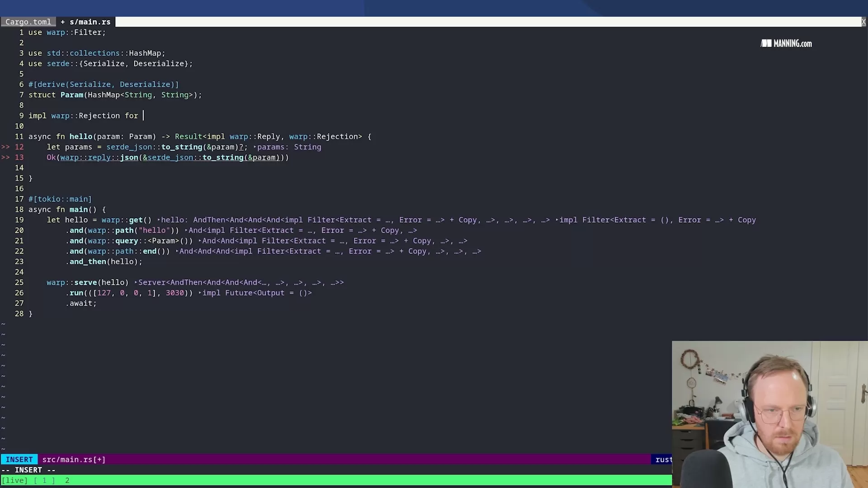Click the INSERT mode indicator in the statusline

pyautogui.click(x=19, y=459)
